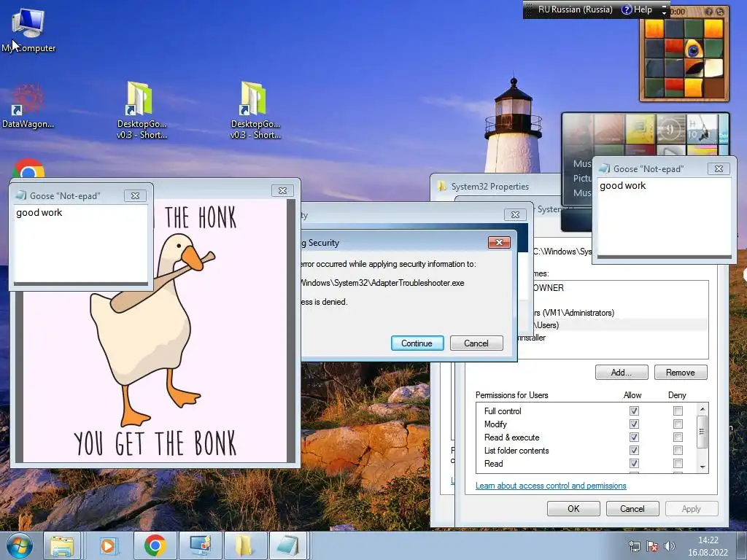The width and height of the screenshot is (747, 560).
Task: Click the left Not-epad text area
Action: [x=81, y=244]
